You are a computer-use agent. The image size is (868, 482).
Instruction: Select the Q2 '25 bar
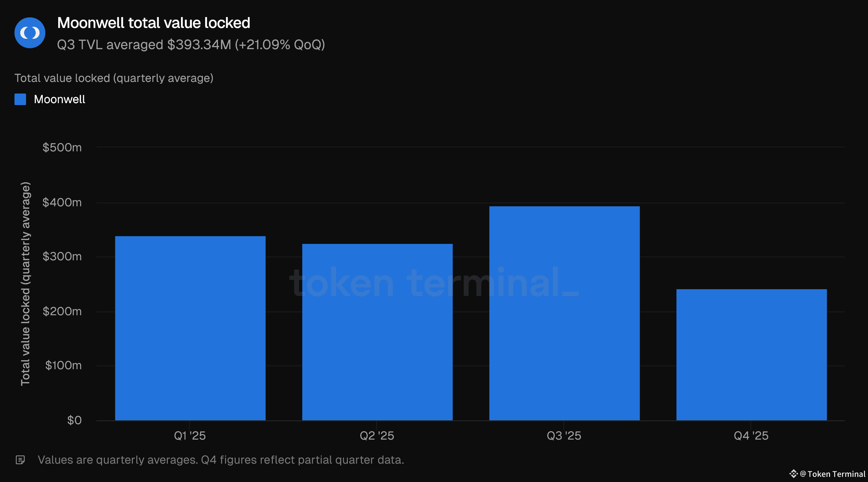click(x=377, y=332)
